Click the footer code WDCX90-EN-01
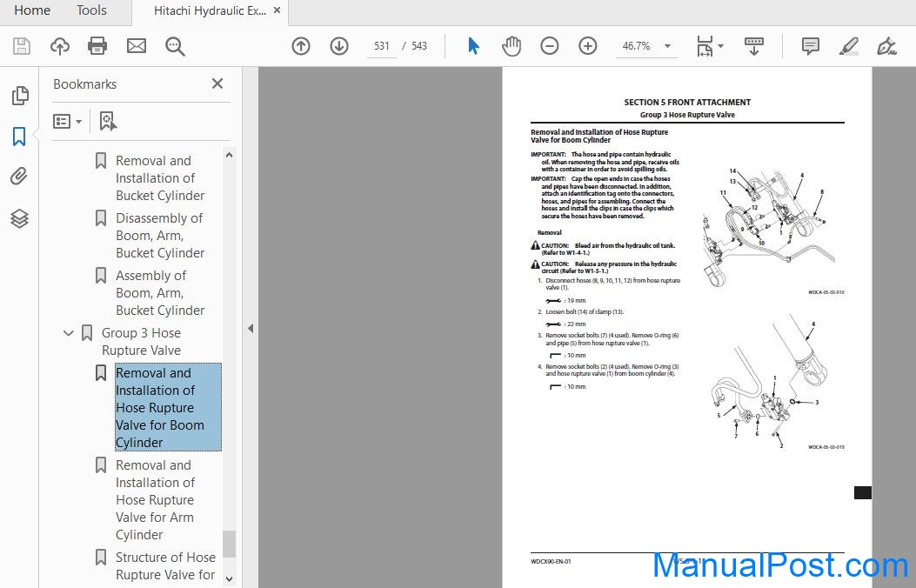Image resolution: width=916 pixels, height=588 pixels. click(x=551, y=562)
